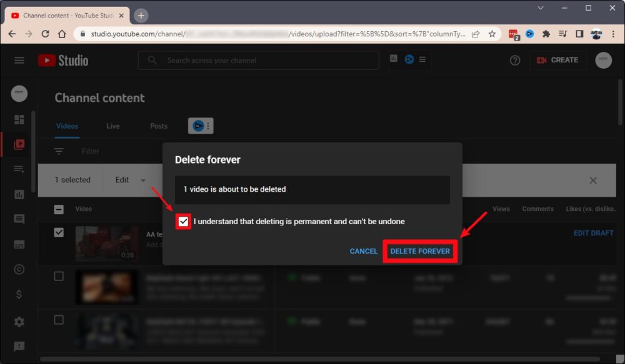Open Playlists icon in left sidebar
Viewport: 625px width, 364px height.
click(x=19, y=169)
